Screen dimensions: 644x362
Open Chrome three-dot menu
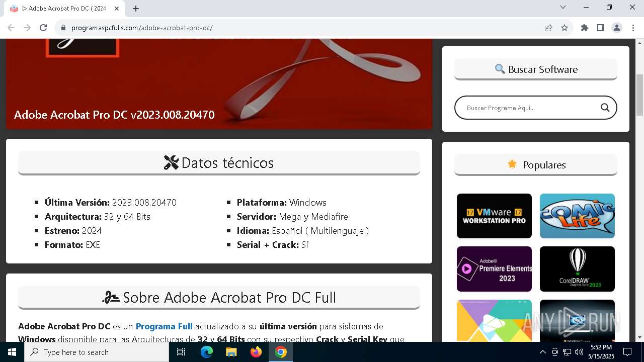(633, 28)
